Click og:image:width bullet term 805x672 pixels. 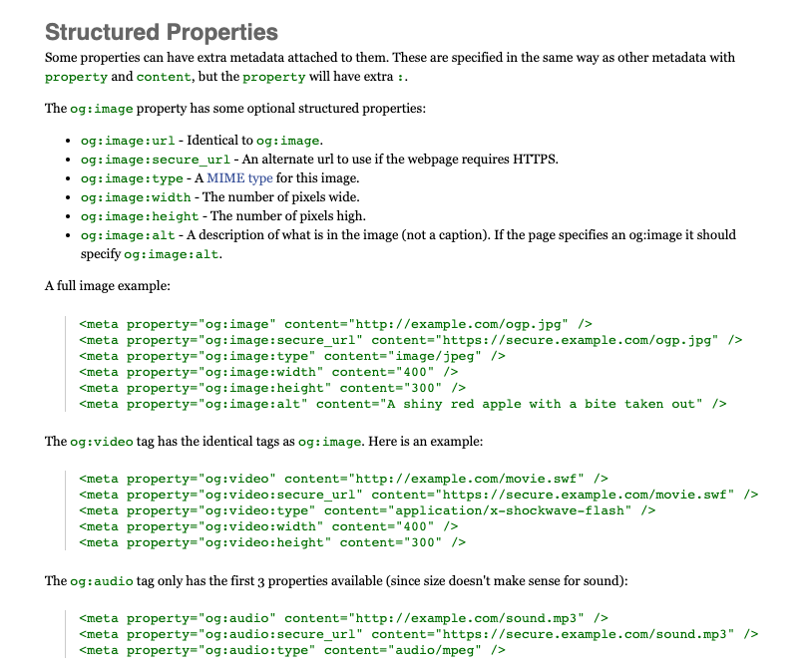[x=136, y=197]
